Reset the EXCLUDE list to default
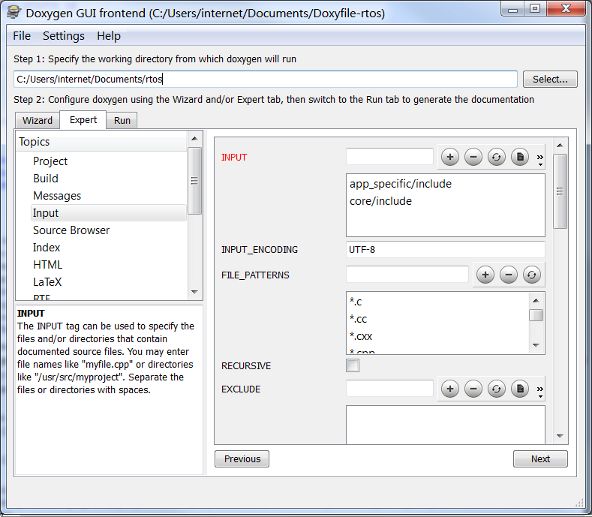The height and width of the screenshot is (517, 592). (x=496, y=389)
